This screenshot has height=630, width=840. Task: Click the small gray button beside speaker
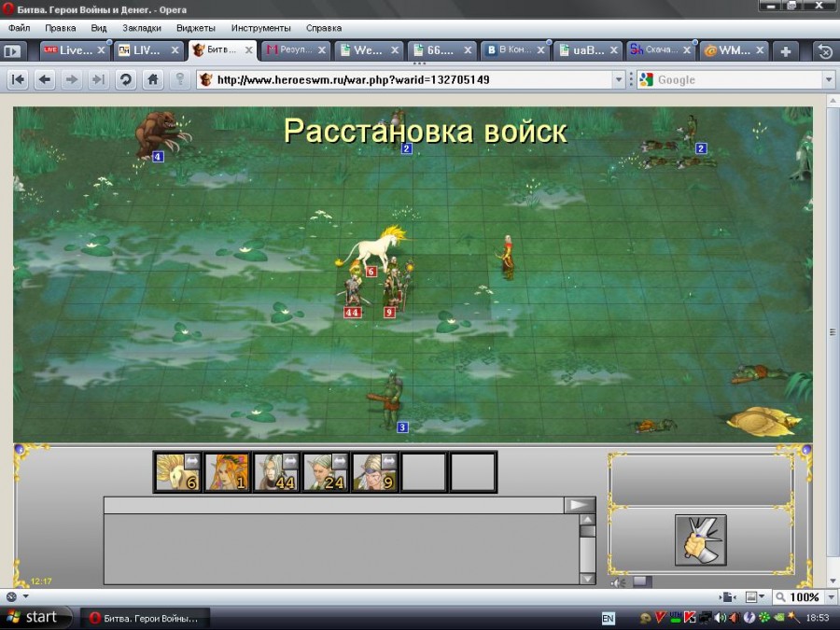tap(642, 581)
